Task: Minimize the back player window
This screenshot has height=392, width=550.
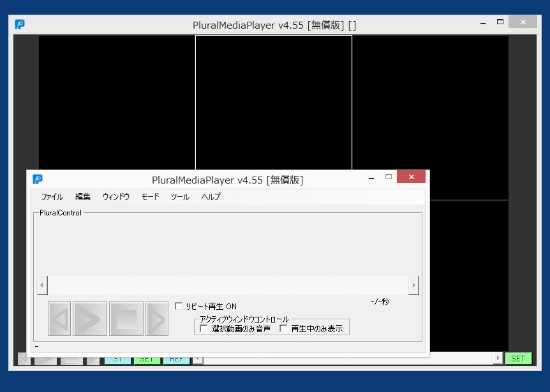Action: 483,23
